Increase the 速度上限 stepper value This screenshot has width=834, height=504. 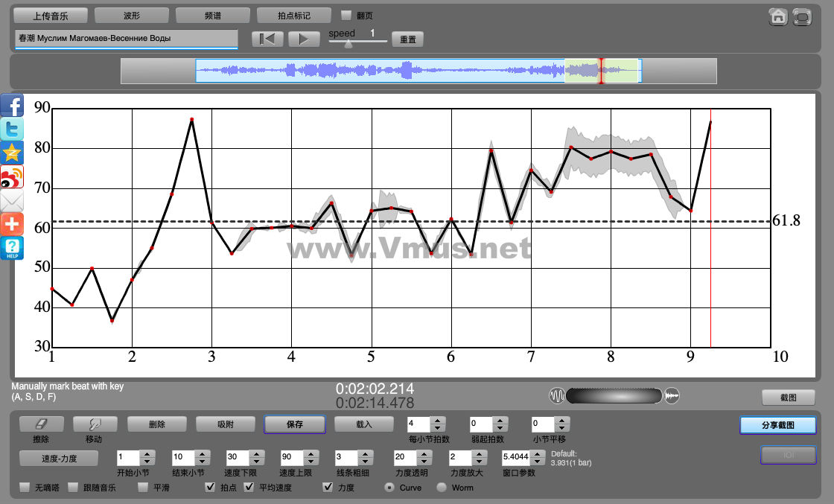pos(312,453)
